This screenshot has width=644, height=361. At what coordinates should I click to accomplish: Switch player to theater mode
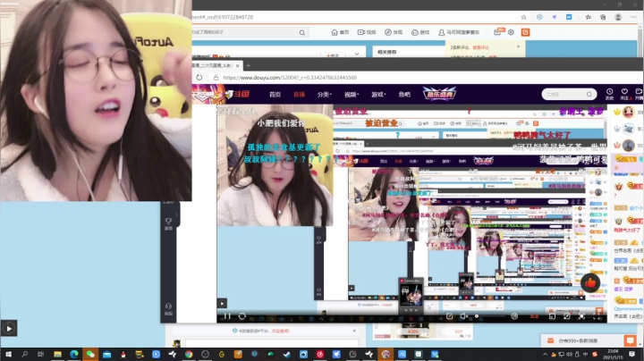(x=567, y=316)
